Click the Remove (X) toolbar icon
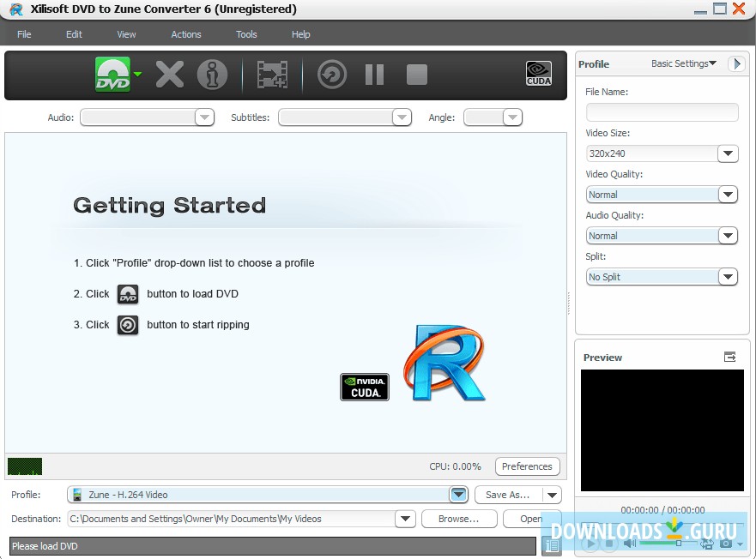 pos(169,75)
